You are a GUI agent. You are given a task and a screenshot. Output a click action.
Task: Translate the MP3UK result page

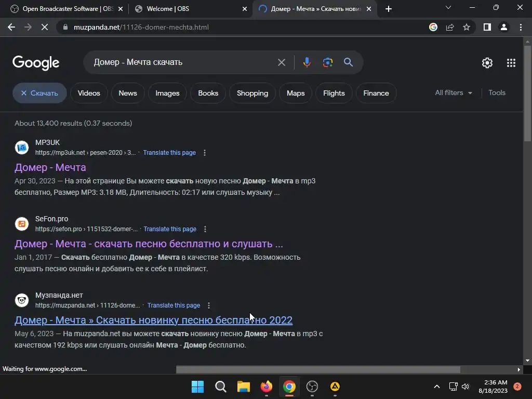click(169, 153)
